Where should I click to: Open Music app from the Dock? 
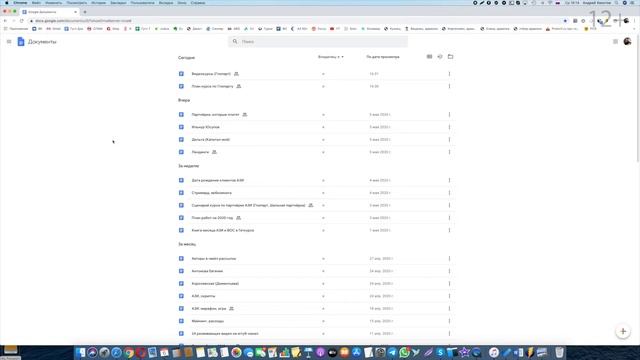coord(494,352)
